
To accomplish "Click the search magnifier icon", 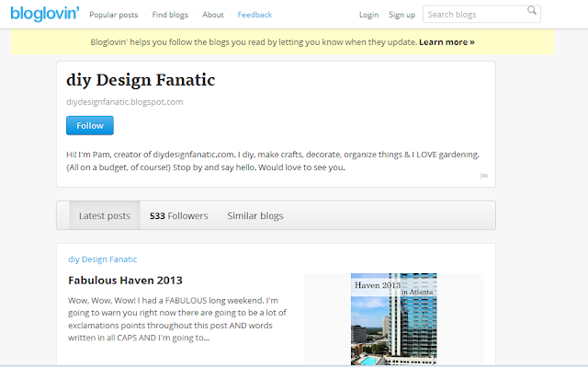I will click(532, 10).
